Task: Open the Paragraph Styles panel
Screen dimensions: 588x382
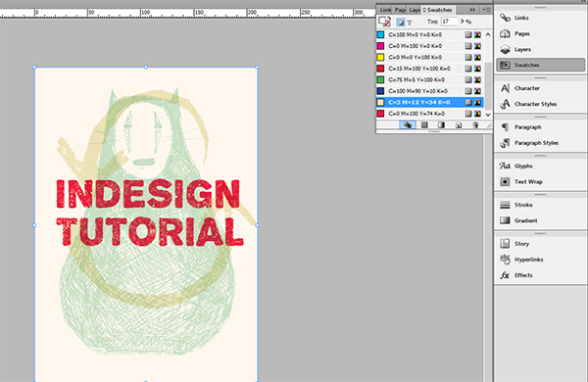Action: (540, 143)
